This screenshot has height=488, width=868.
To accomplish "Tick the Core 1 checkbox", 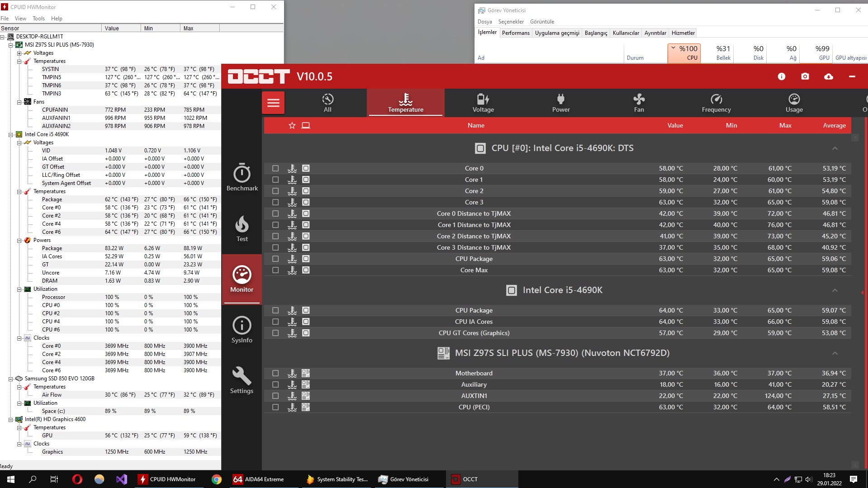I will point(275,180).
